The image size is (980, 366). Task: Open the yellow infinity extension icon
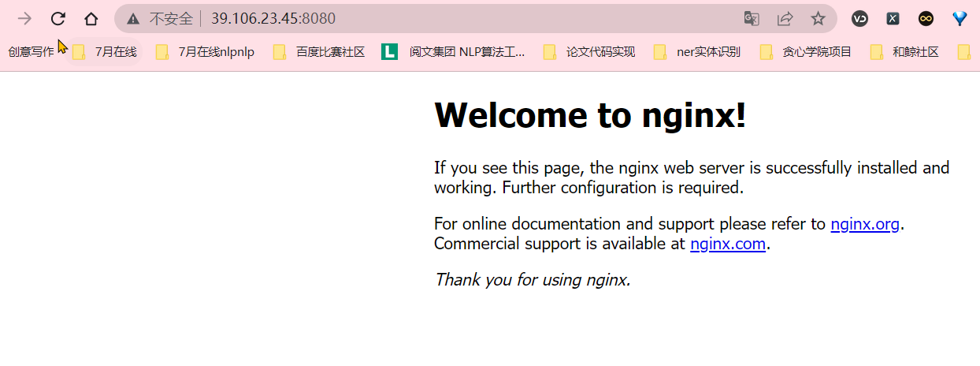pyautogui.click(x=926, y=18)
